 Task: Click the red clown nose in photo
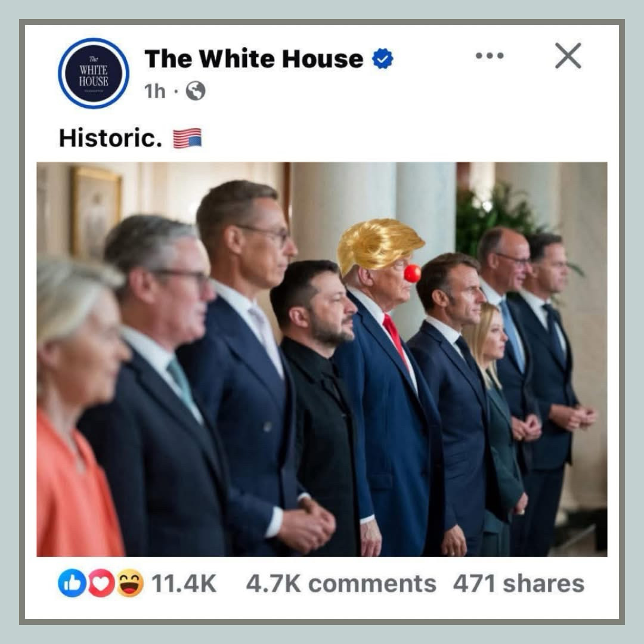[413, 274]
